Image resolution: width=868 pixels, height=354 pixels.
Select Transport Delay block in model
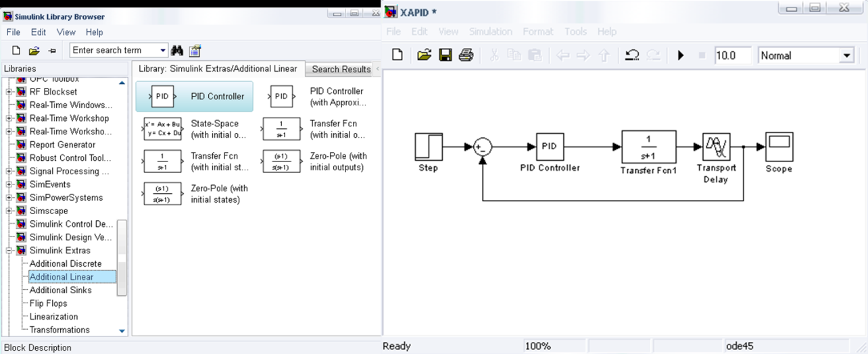point(716,147)
